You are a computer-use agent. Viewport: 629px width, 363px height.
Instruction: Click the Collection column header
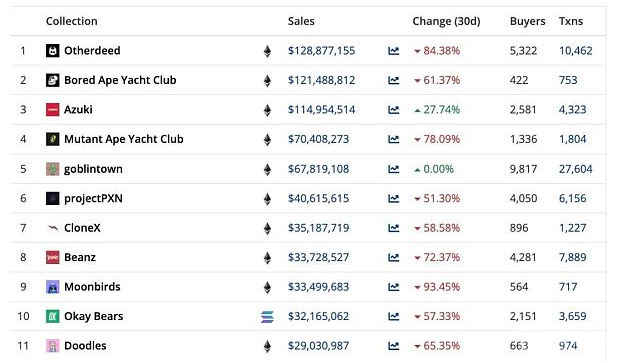tap(71, 21)
